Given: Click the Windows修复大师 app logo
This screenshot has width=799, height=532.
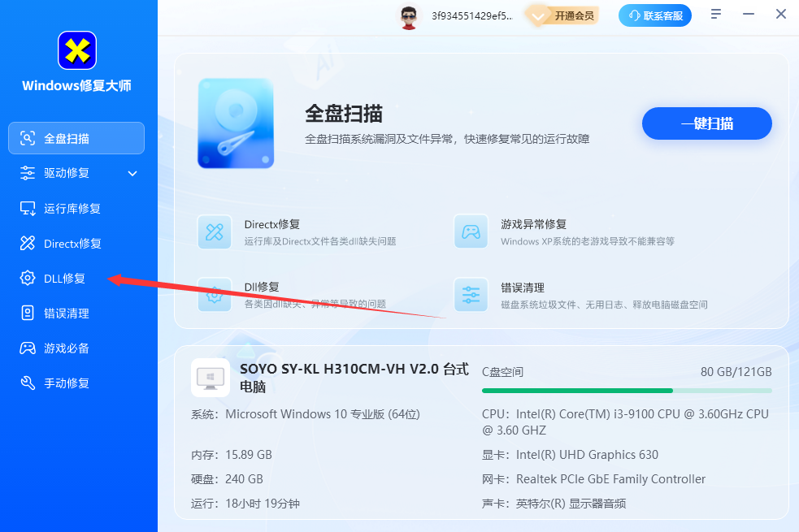Looking at the screenshot, I should coord(77,50).
